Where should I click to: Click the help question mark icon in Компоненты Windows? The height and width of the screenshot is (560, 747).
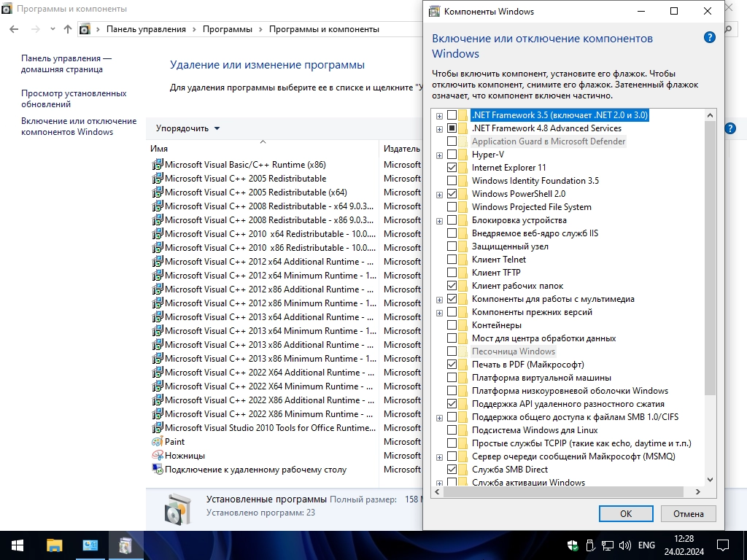point(709,38)
